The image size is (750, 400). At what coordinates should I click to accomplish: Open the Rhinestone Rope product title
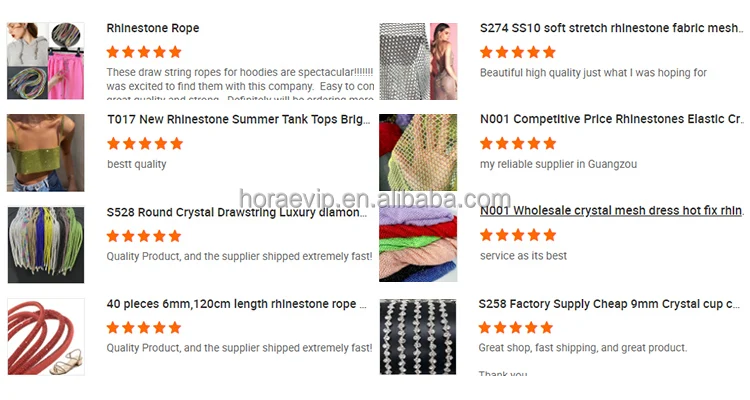coord(153,28)
